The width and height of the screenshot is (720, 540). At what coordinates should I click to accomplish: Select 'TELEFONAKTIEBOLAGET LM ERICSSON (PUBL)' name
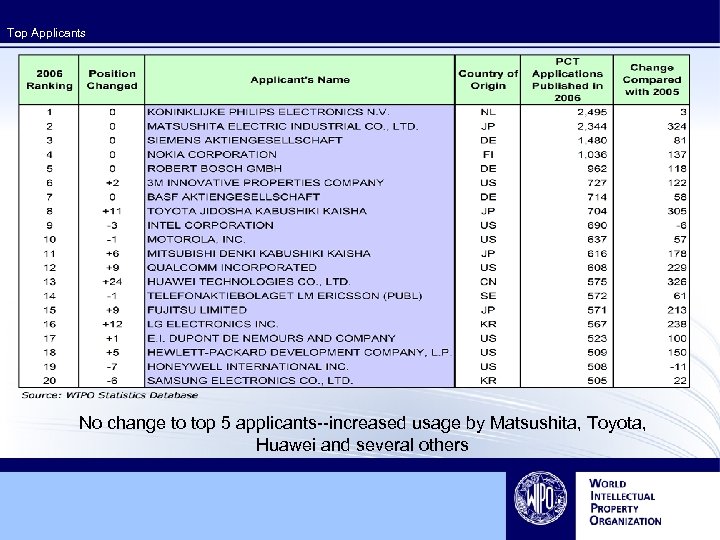(x=284, y=296)
